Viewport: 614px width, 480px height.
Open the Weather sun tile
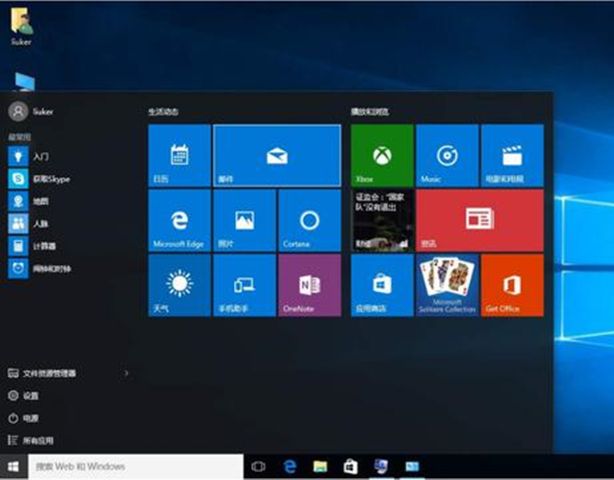tap(179, 285)
